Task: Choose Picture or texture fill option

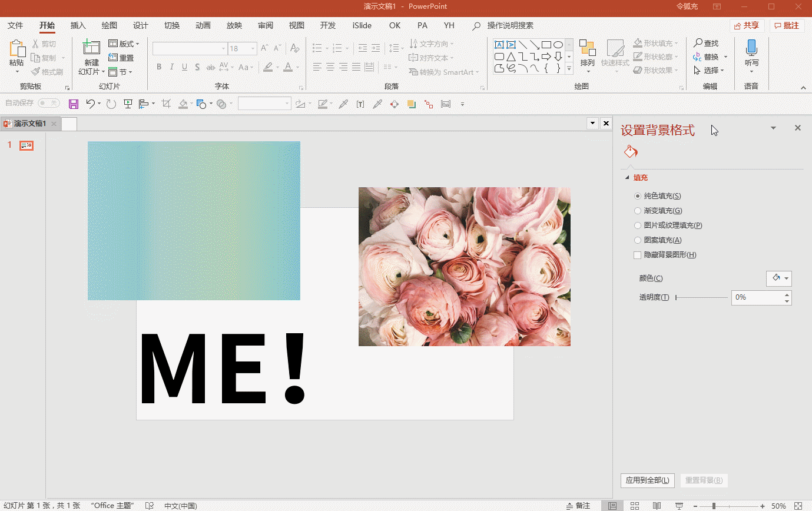Action: pos(638,225)
